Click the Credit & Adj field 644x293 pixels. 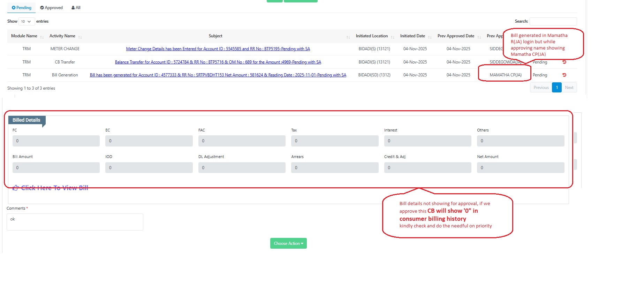[x=428, y=168]
